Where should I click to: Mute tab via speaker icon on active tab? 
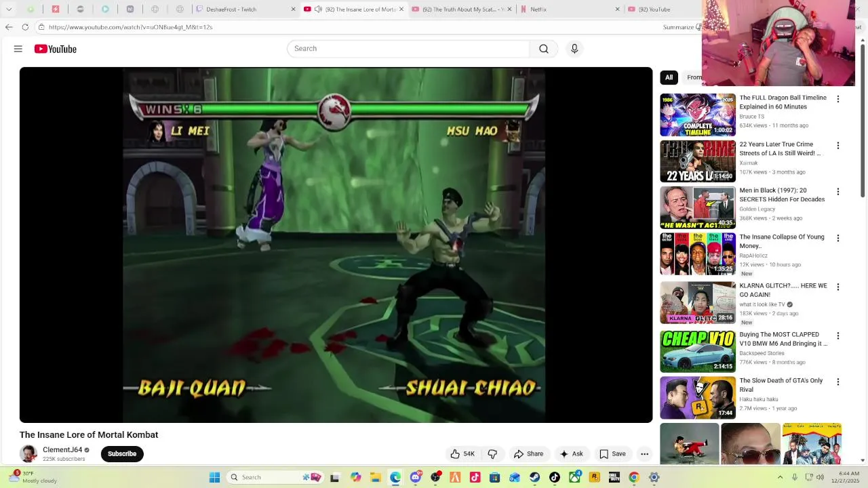318,9
